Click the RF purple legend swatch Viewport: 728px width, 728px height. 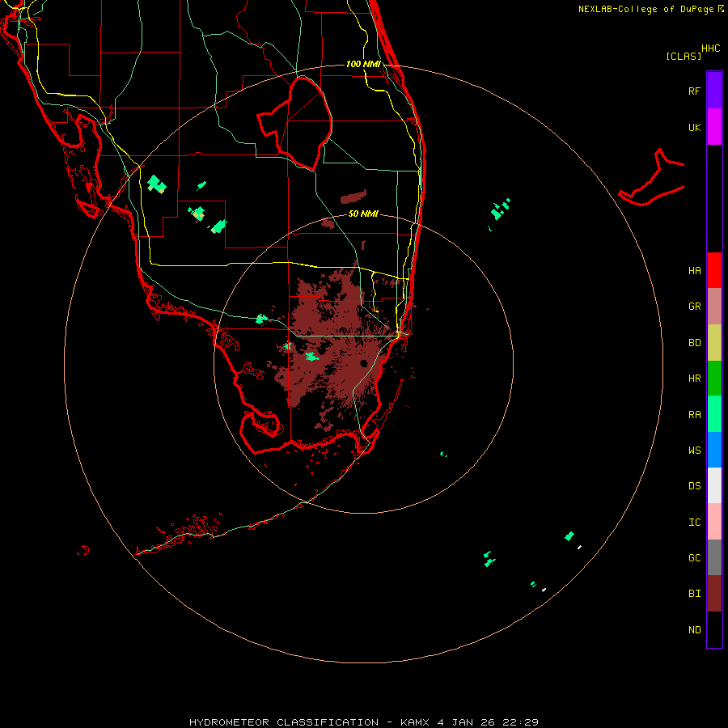click(714, 90)
